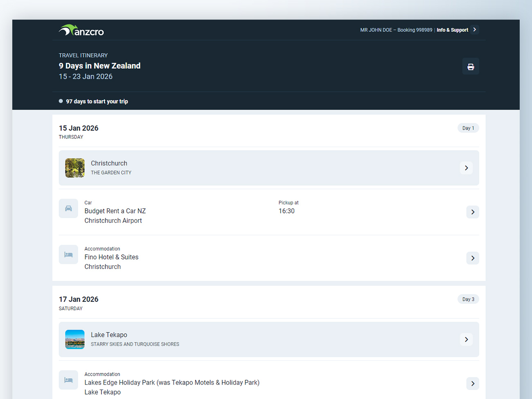The image size is (532, 399).
Task: Click the 97 days to start status indicator
Action: click(97, 101)
